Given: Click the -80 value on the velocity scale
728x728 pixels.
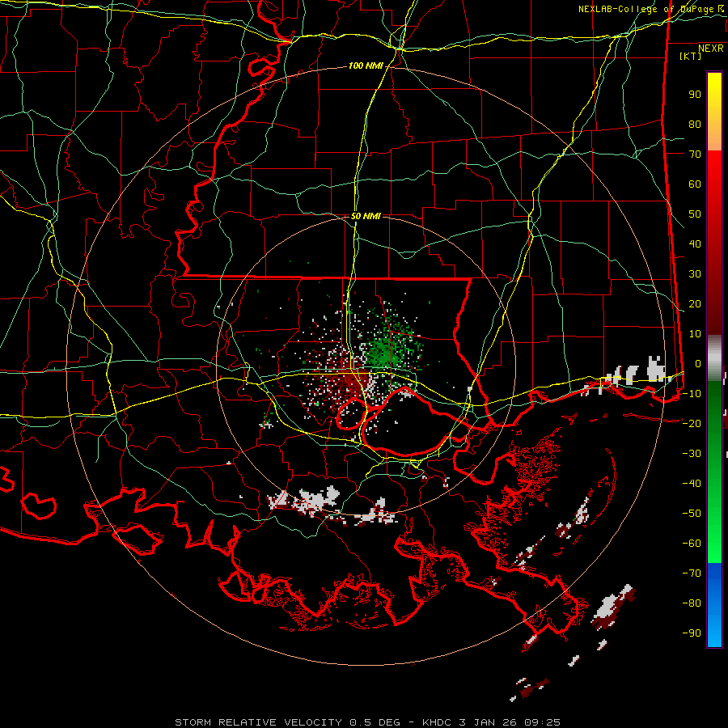Looking at the screenshot, I should pos(692,603).
